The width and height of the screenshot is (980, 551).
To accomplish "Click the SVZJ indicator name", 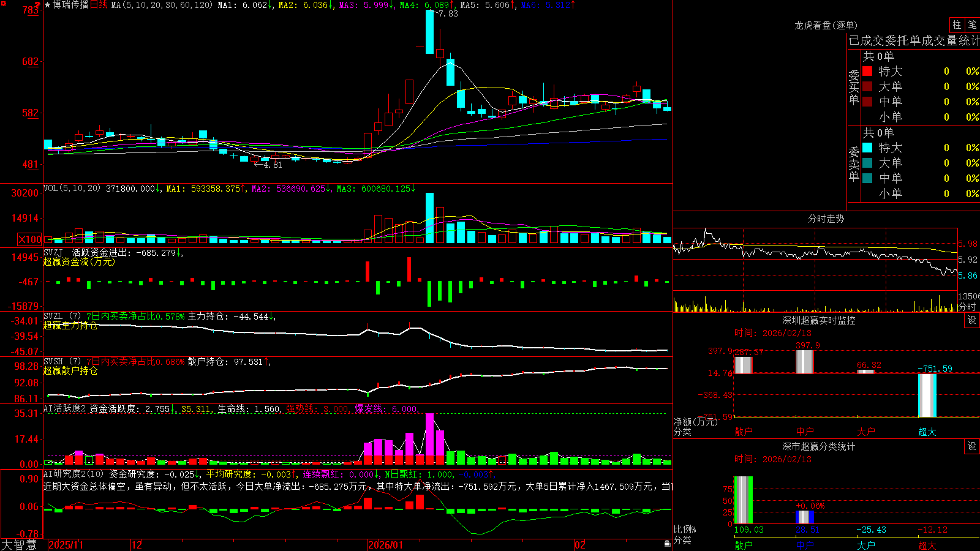I will 53,252.
